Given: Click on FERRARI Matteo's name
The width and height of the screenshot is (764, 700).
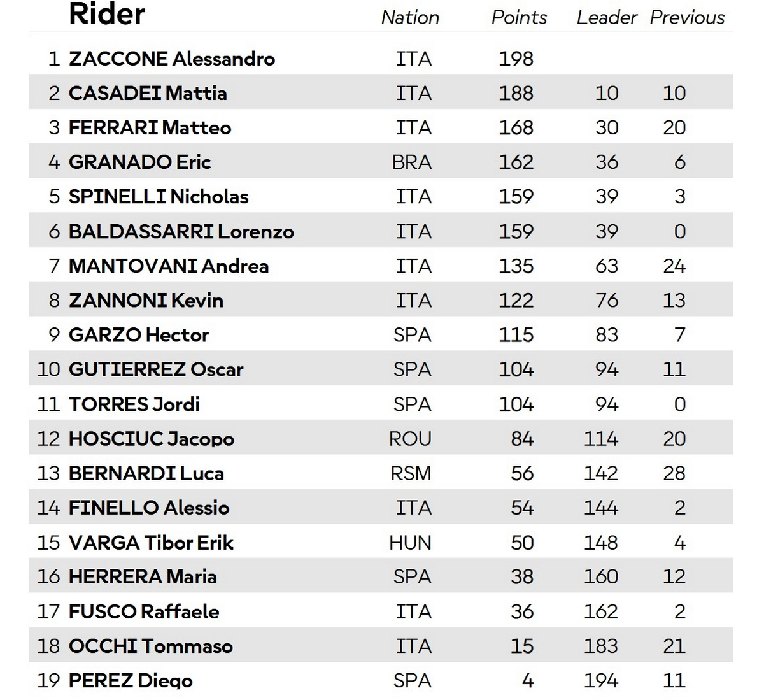Looking at the screenshot, I should click(150, 127).
